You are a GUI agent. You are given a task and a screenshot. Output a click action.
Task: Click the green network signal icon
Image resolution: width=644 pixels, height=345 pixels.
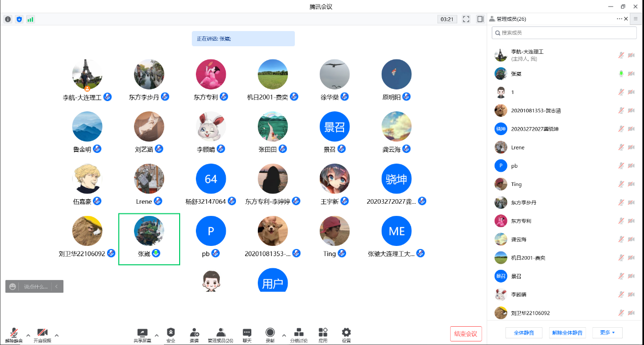coord(30,19)
